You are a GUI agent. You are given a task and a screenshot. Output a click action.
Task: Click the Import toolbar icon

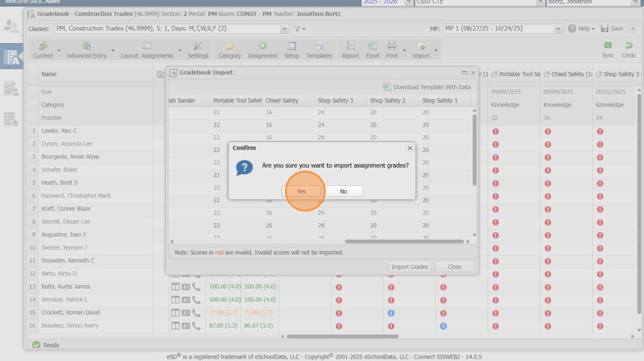[420, 50]
